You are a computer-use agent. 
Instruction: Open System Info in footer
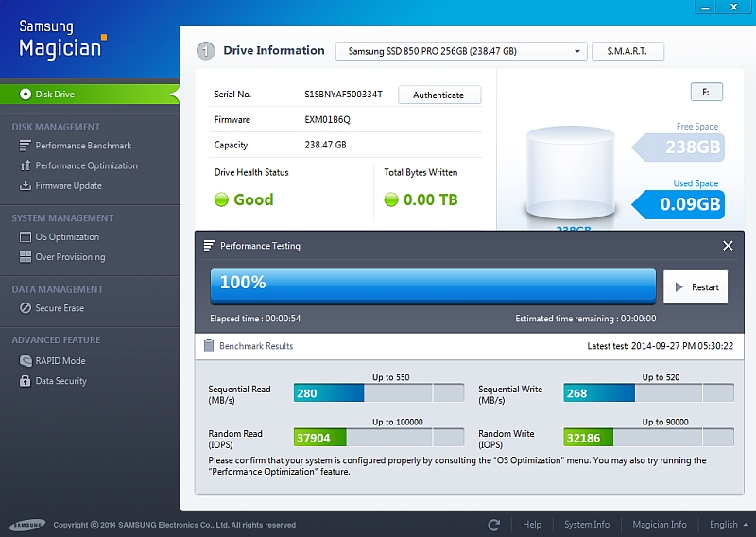587,525
